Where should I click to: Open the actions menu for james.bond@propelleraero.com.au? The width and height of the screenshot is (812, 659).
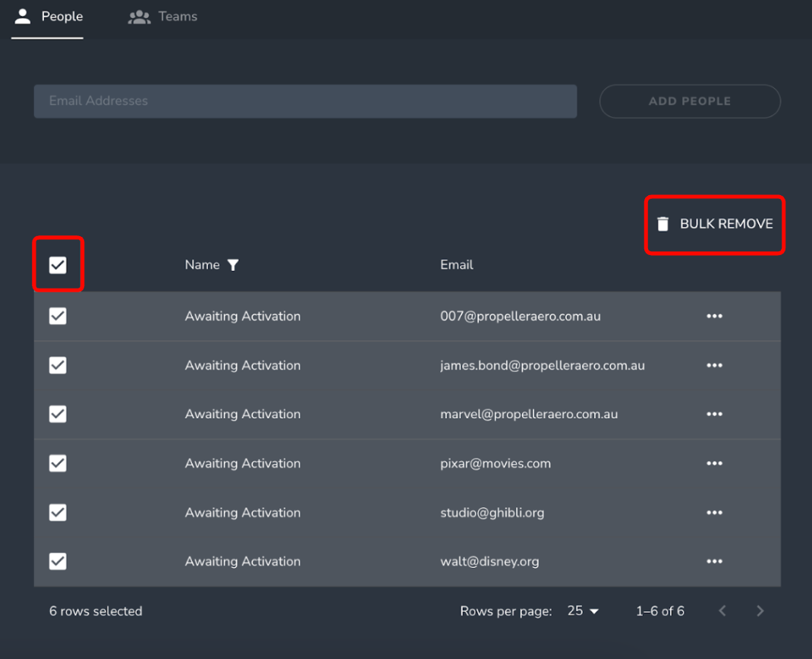click(x=714, y=365)
